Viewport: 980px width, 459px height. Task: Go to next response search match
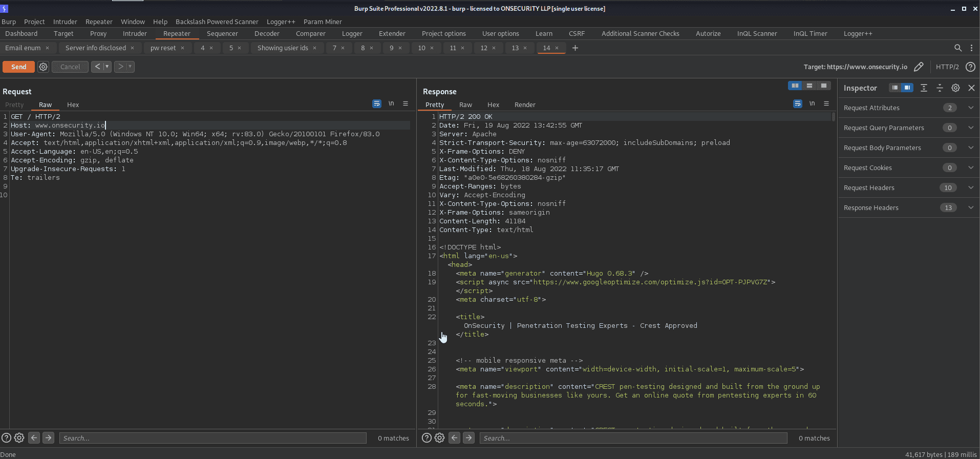coord(469,438)
